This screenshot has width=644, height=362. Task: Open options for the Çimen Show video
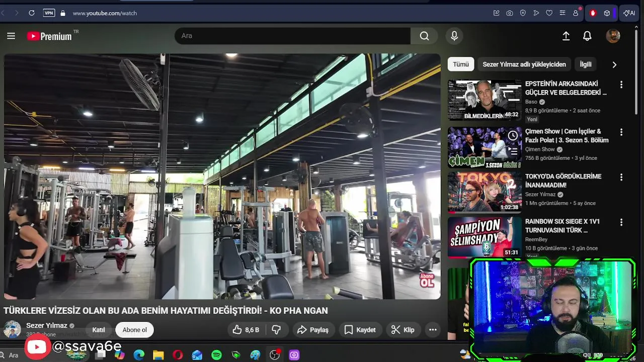pos(621,132)
